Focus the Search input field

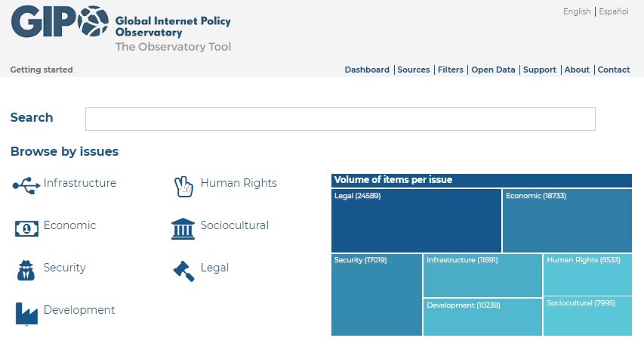[340, 119]
